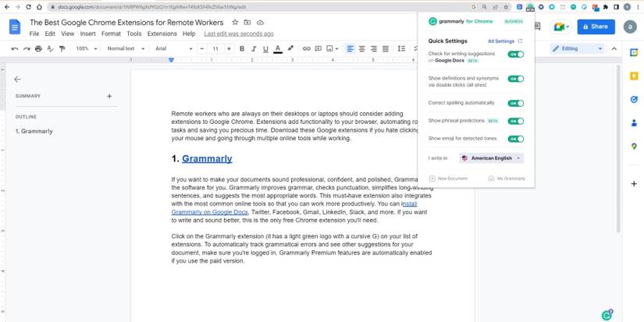
Task: Open the Insert menu
Action: tap(88, 34)
